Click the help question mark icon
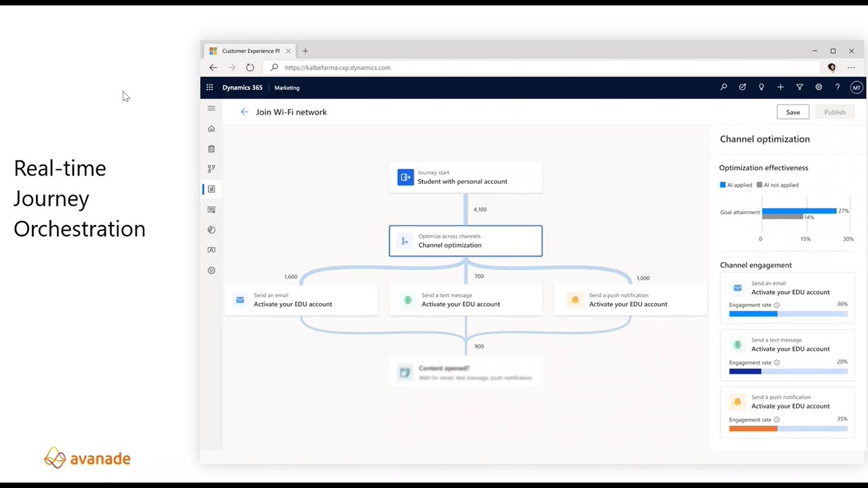This screenshot has height=488, width=868. tap(837, 87)
